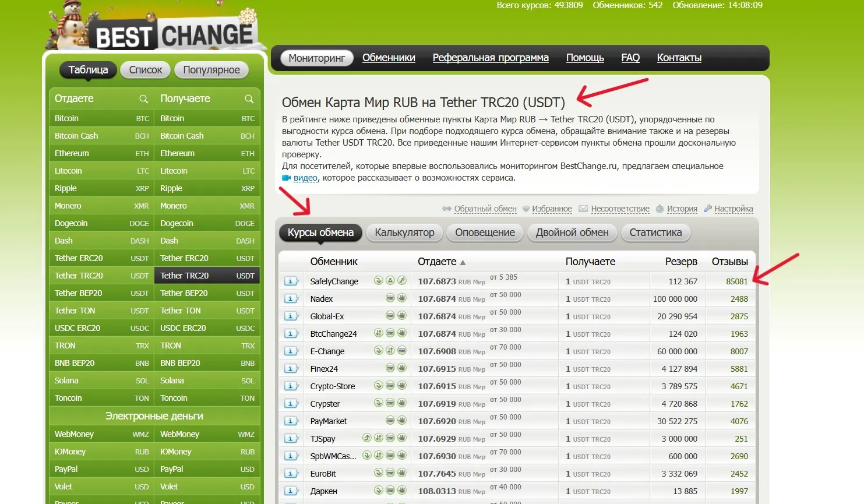Image resolution: width=864 pixels, height=504 pixels.
Task: Open the info icon for SafelyChange
Action: pyautogui.click(x=291, y=281)
